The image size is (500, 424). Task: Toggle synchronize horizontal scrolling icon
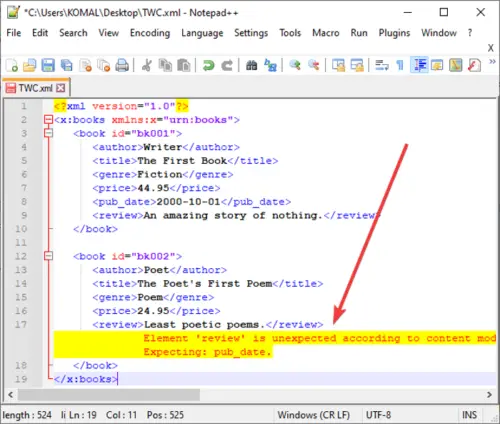(357, 65)
